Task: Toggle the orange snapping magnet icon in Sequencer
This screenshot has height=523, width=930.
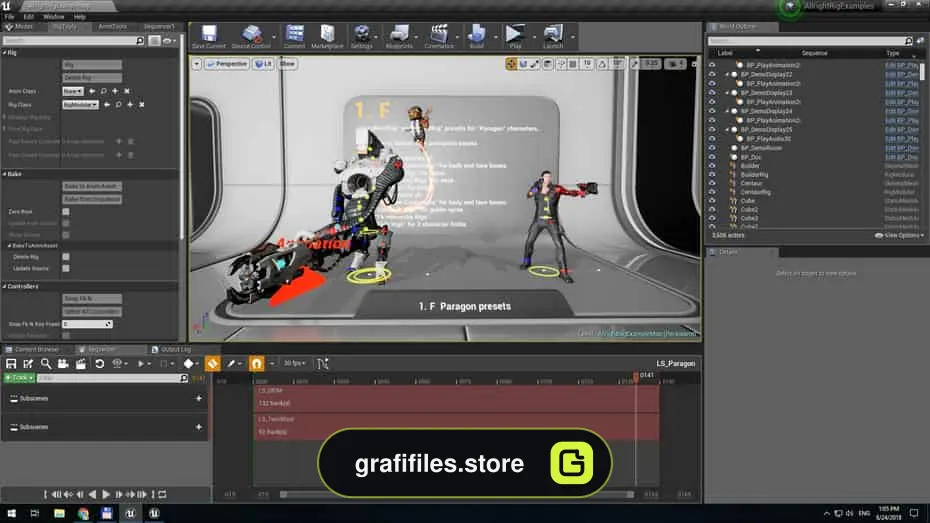Action: (x=256, y=363)
